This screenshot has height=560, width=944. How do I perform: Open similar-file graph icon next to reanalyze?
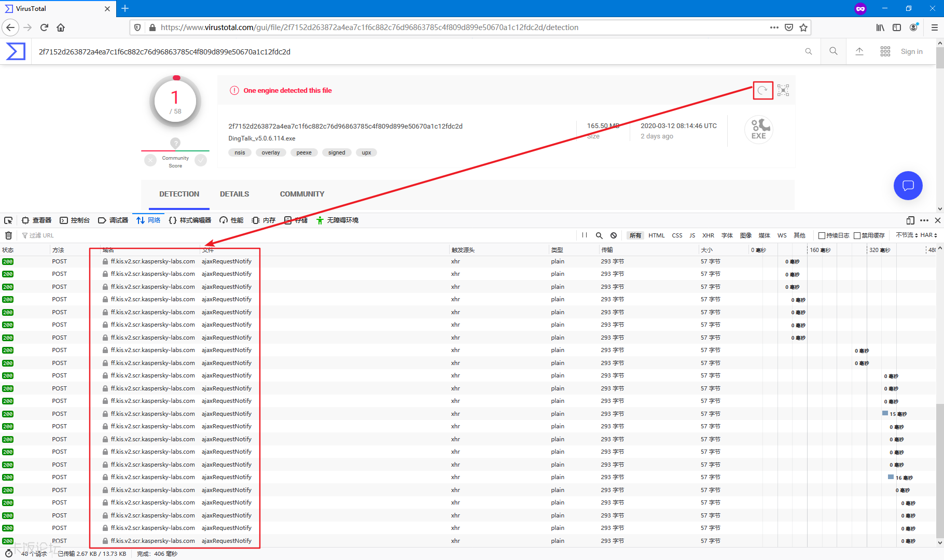pyautogui.click(x=783, y=90)
